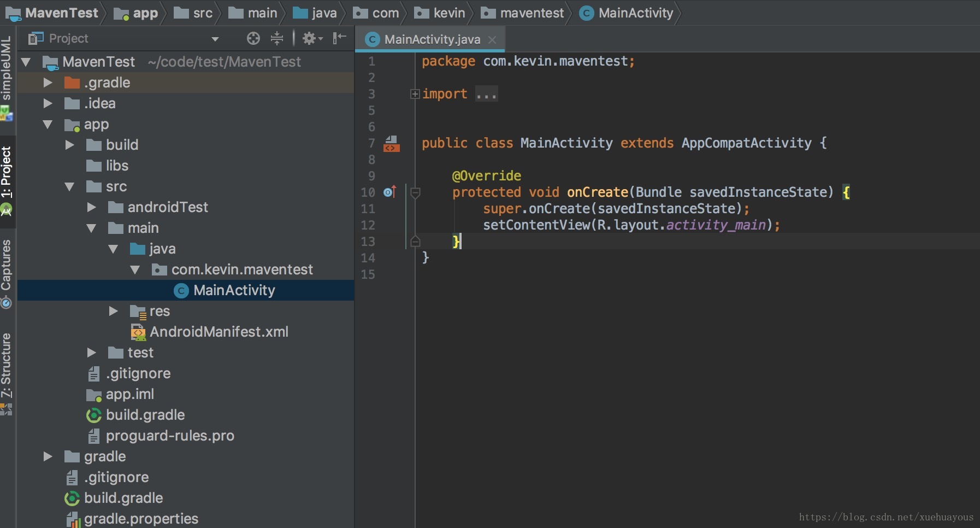Select the MainActivity.java editor tab
Viewport: 980px width, 528px height.
click(430, 39)
